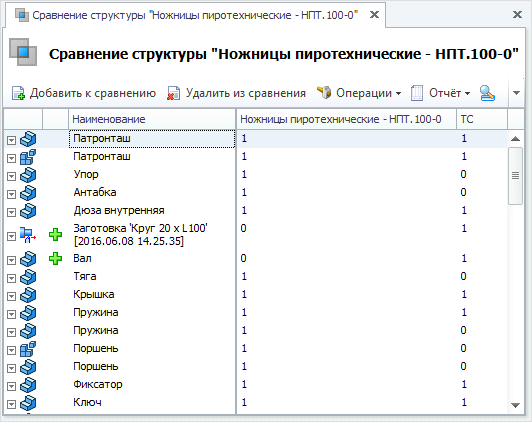Click the part icon in selected Патронташ row
Screen dimensions: 532x422
point(28,139)
